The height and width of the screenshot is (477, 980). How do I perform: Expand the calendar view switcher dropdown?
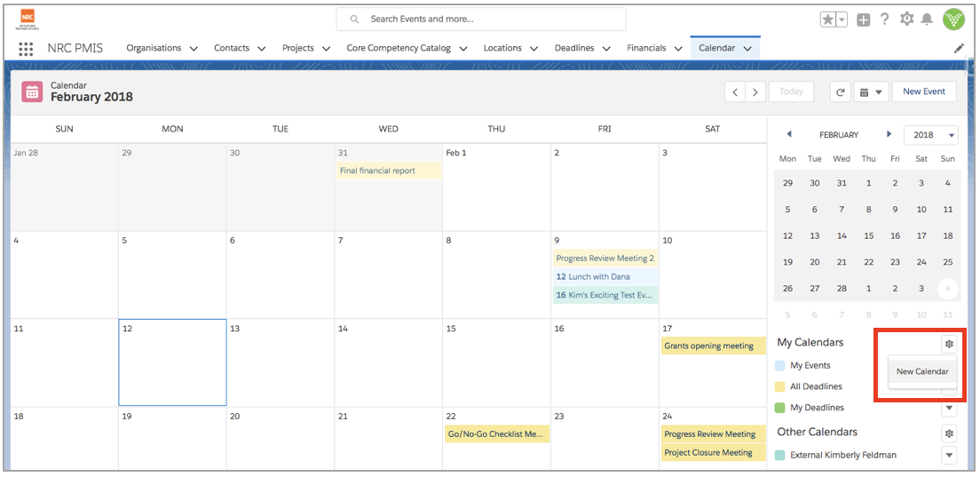coord(871,91)
